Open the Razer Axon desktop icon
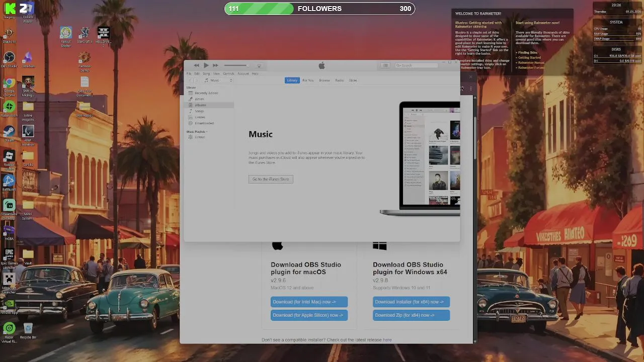Screen dimensions: 644x362 pos(9,110)
